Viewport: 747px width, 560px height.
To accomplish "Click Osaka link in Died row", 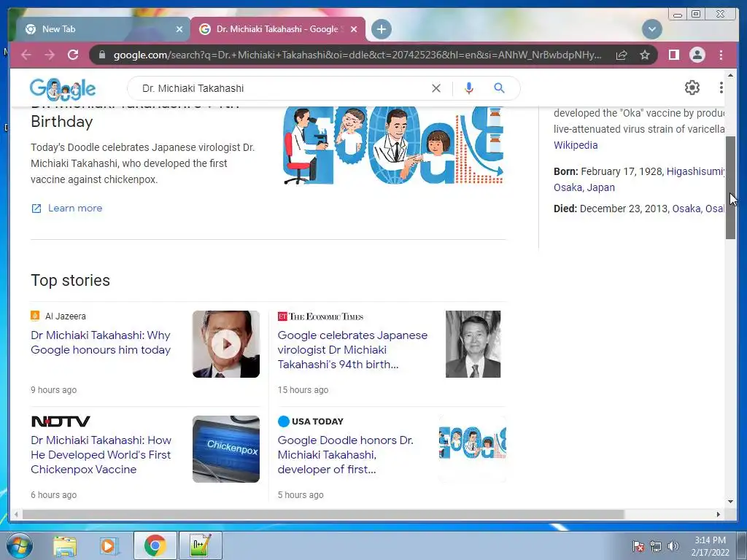I will coord(686,209).
